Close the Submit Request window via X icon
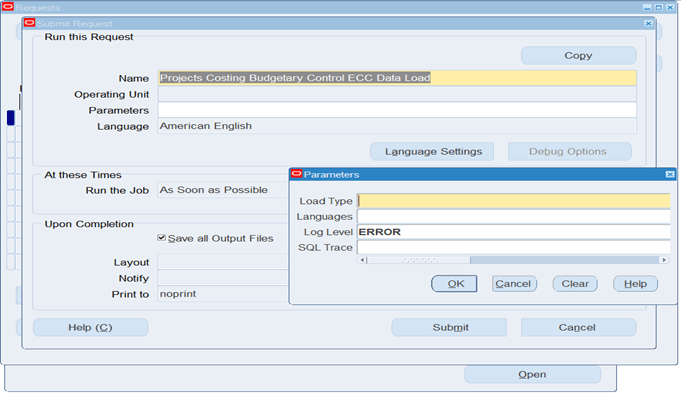This screenshot has width=681, height=394. pos(648,23)
